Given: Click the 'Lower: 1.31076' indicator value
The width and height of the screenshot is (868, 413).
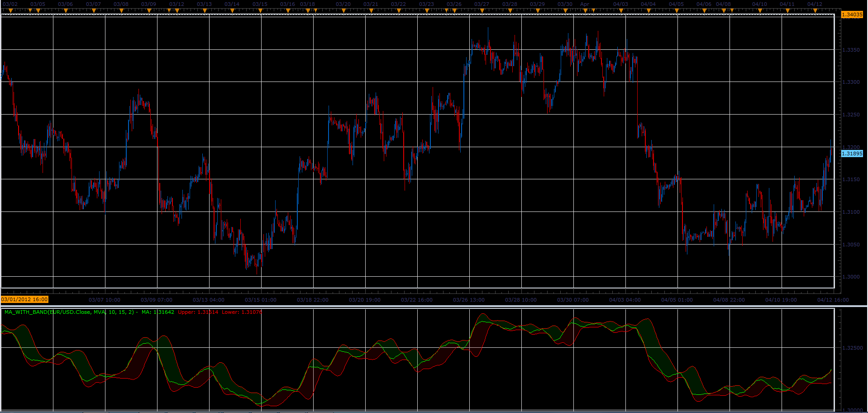Looking at the screenshot, I should coord(242,312).
